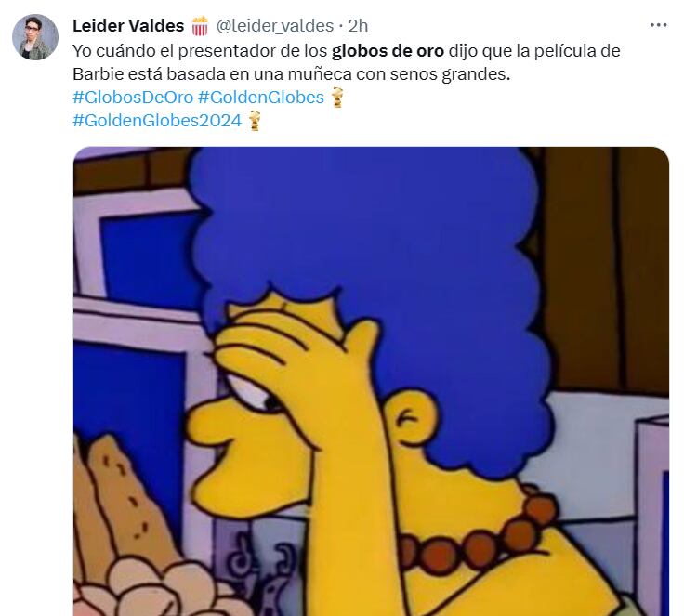The image size is (684, 616).
Task: Open the three-dot more options menu
Action: coord(658,25)
